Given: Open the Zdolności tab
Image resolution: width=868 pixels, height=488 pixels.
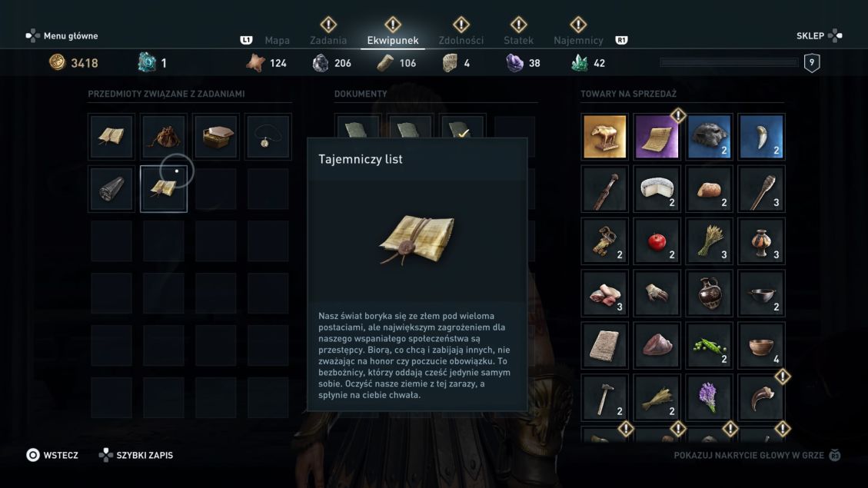Looking at the screenshot, I should [461, 41].
